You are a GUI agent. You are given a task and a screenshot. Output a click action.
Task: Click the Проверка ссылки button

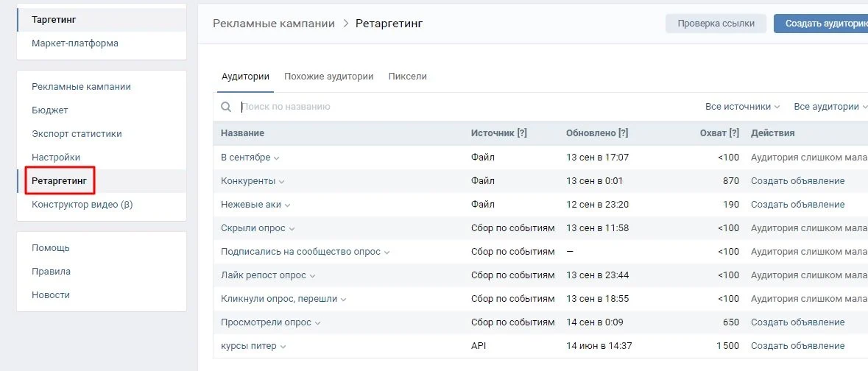pyautogui.click(x=716, y=24)
